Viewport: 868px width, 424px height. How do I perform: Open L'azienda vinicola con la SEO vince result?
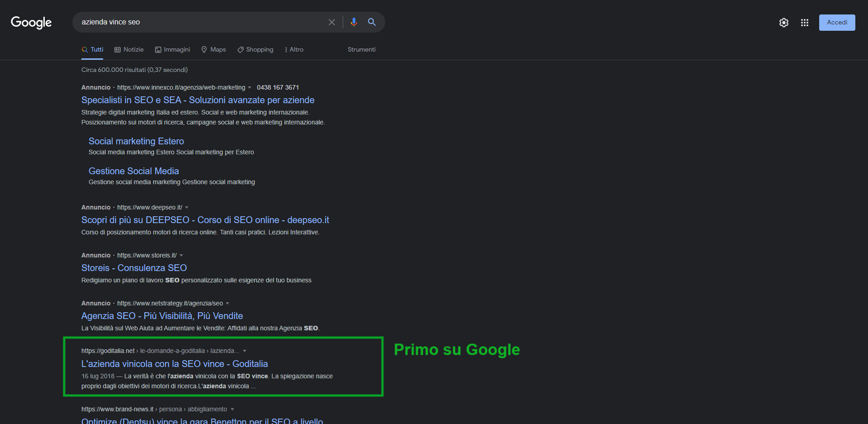175,364
